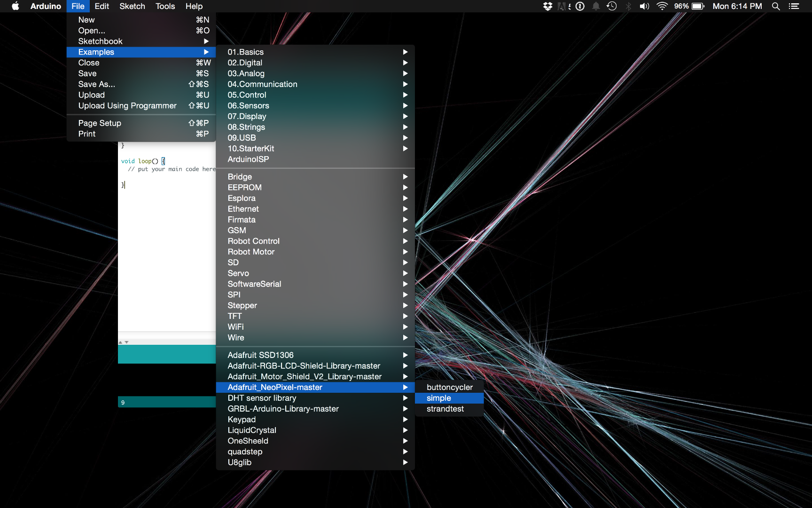Screen dimensions: 812x508
Task: Open the Sketch menu
Action: tap(132, 6)
